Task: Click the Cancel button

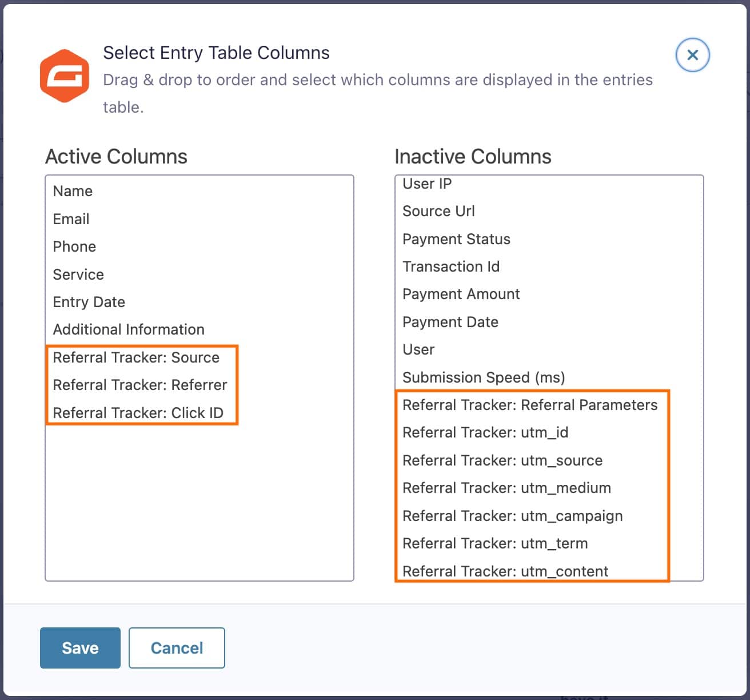Action: point(177,647)
